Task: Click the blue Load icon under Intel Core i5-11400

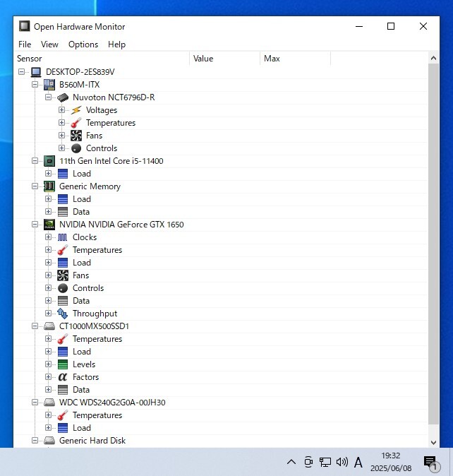Action: pyautogui.click(x=63, y=174)
